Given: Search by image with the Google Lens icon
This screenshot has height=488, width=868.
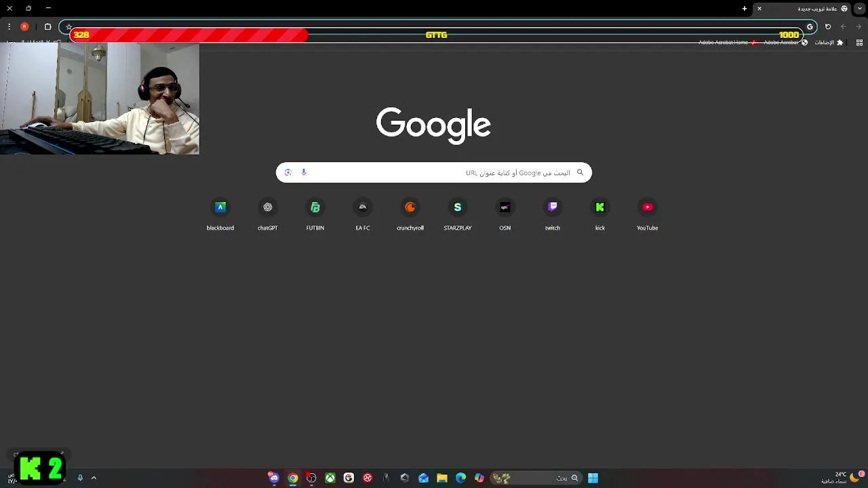Looking at the screenshot, I should click(x=288, y=173).
